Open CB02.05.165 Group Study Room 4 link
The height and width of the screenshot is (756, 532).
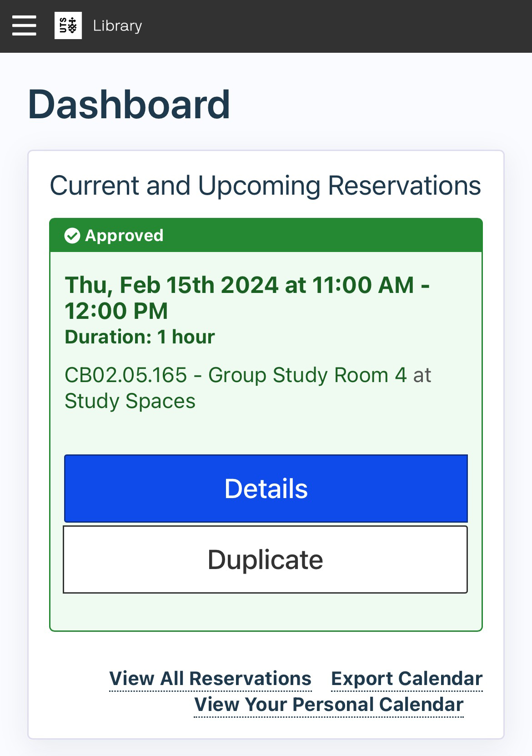[x=236, y=375]
